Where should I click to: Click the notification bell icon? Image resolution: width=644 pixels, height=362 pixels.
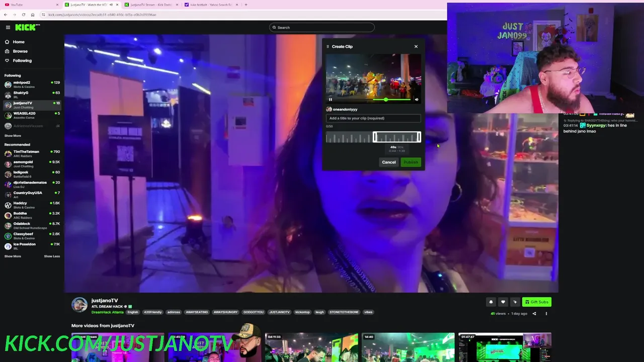(491, 302)
